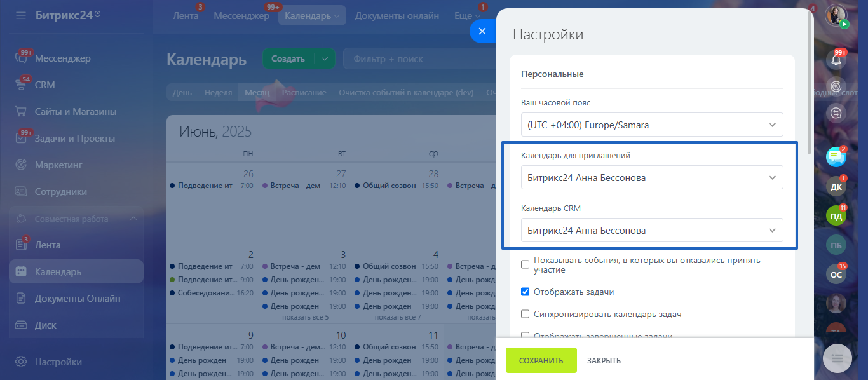868x380 pixels.
Task: Close the Настройки panel with the blue X
Action: point(482,31)
